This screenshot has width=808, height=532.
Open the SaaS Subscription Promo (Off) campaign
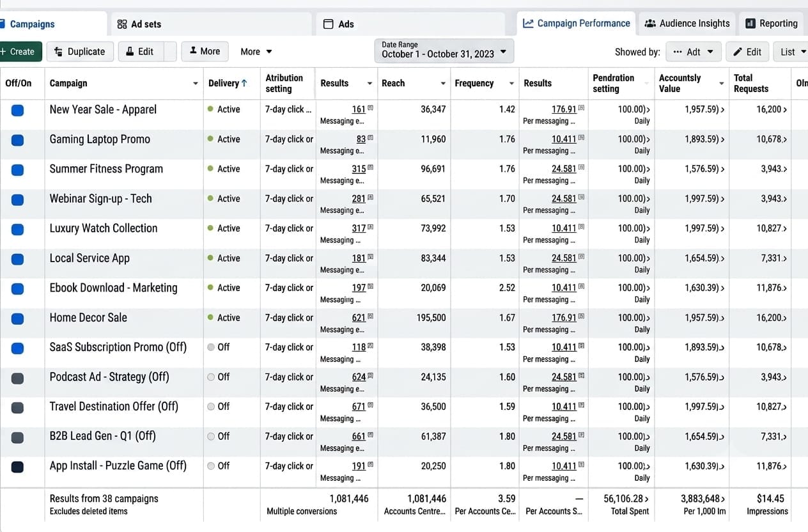(118, 347)
